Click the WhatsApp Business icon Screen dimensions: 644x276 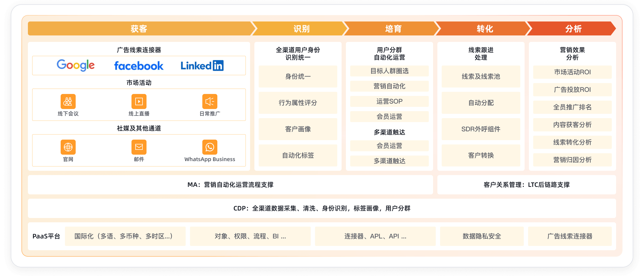coord(210,147)
